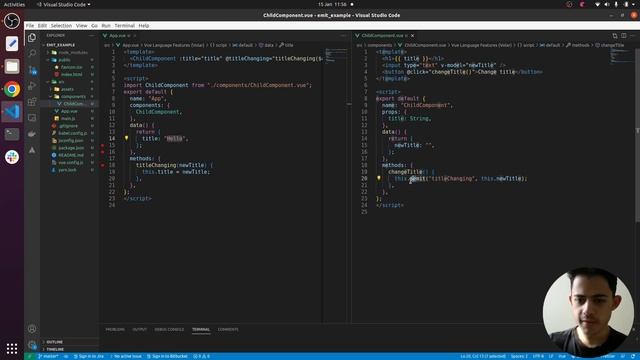This screenshot has height=360, width=640.
Task: Launch OBS Studio from the dock
Action: pos(12,21)
